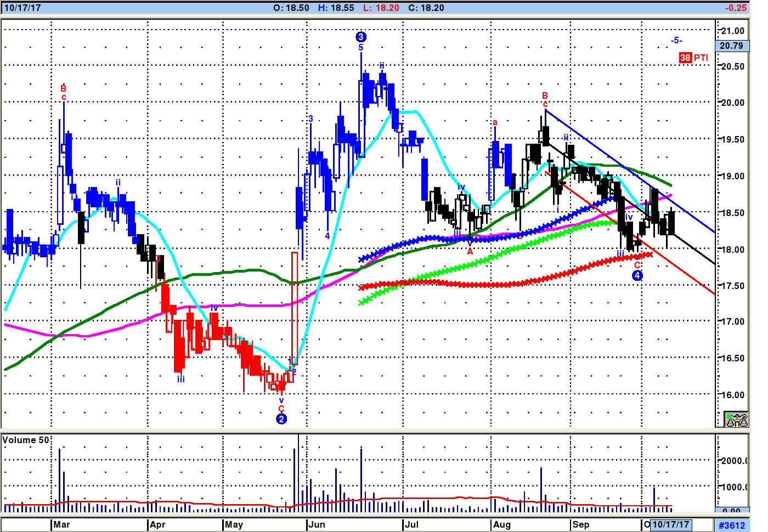The width and height of the screenshot is (768, 532).
Task: Click the red low value L: 18.20
Action: tap(381, 8)
